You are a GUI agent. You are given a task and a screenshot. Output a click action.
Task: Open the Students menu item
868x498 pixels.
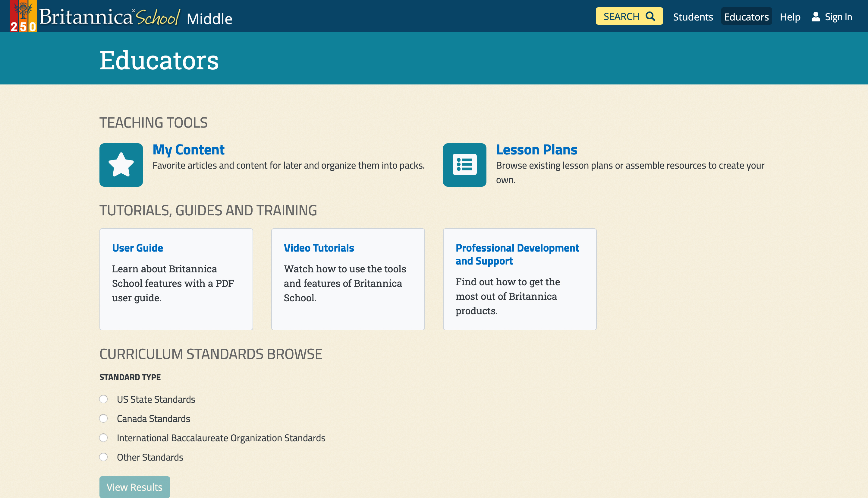point(693,17)
